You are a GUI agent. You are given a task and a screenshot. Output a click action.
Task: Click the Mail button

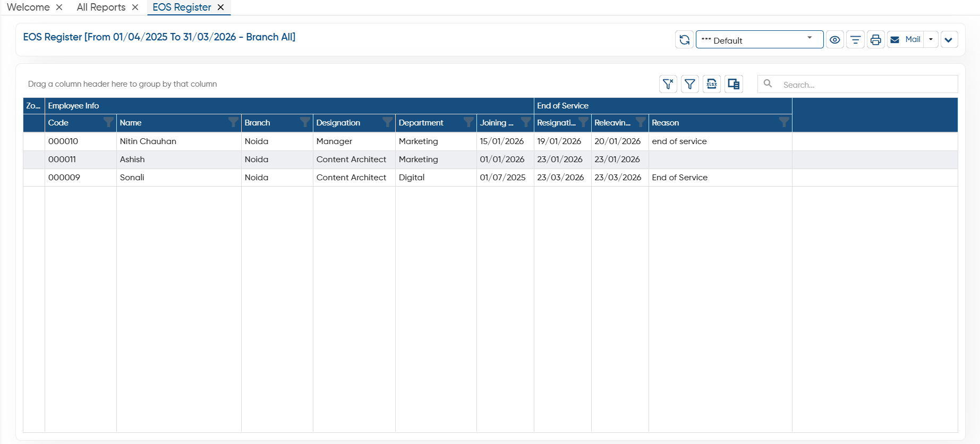pos(906,40)
